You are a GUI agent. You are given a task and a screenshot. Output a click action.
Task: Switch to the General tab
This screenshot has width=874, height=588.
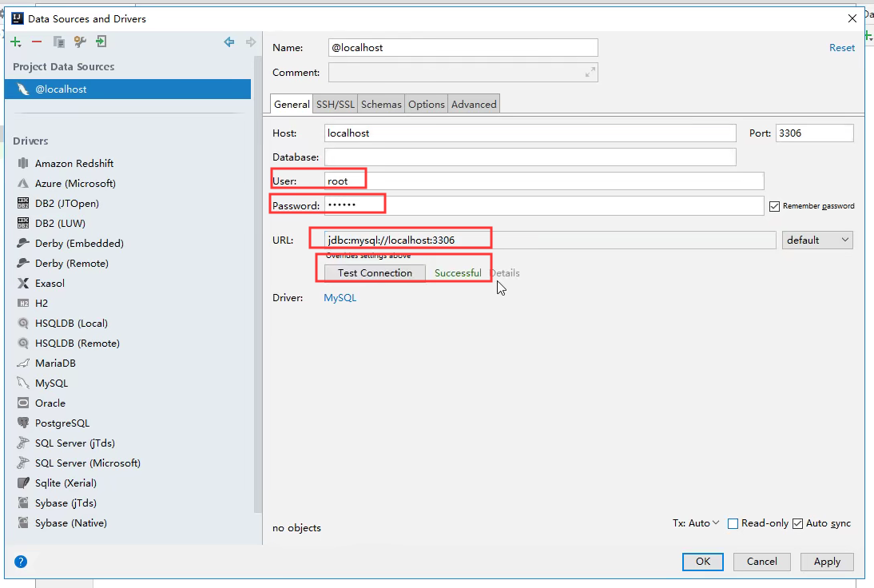(x=292, y=104)
